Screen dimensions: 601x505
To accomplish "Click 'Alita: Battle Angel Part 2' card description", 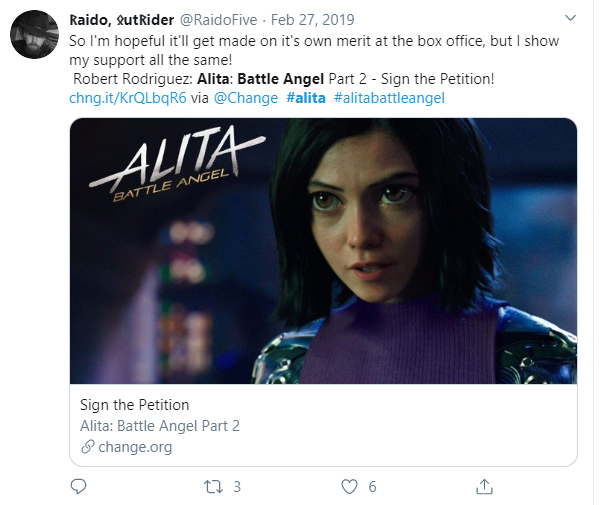I will pos(160,426).
